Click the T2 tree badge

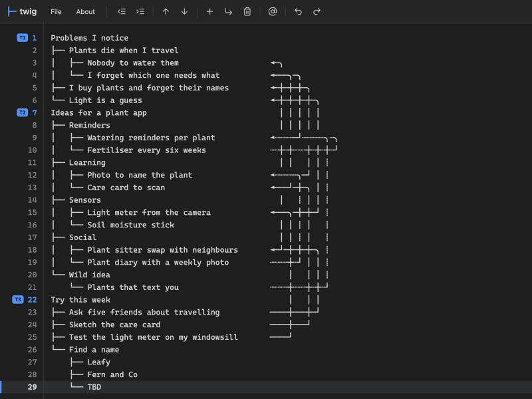click(23, 112)
